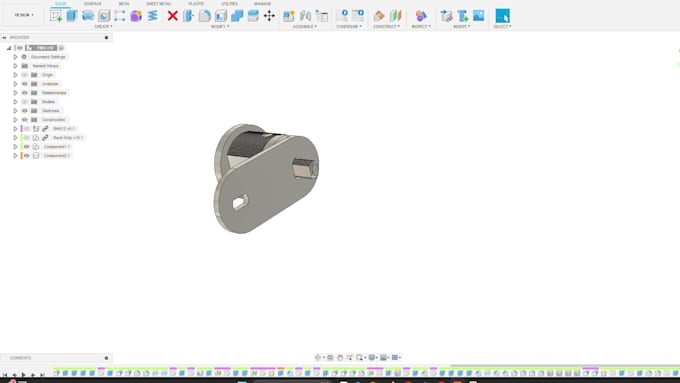680x383 pixels.
Task: Click the Pan hand icon in navigation bar
Action: [340, 357]
